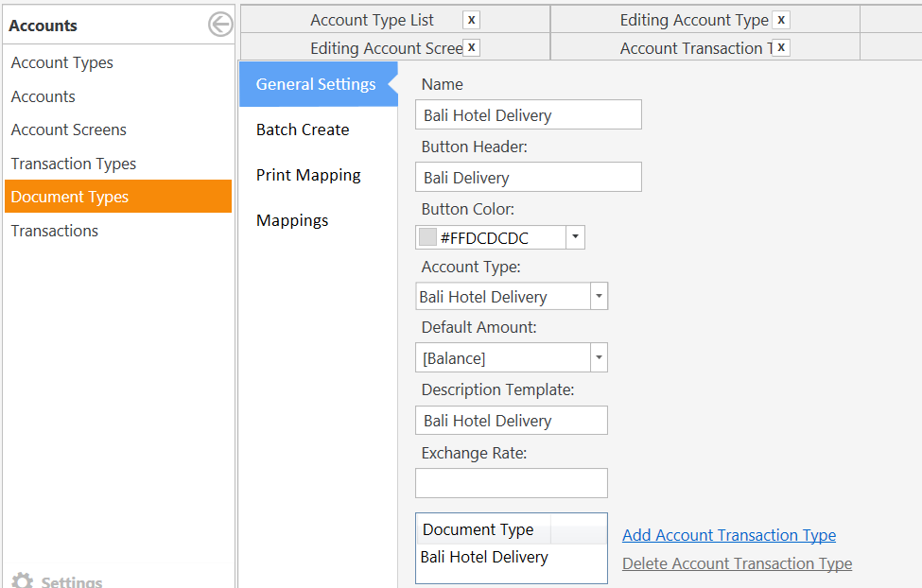Select Bali Hotel Delivery row in list

point(484,558)
